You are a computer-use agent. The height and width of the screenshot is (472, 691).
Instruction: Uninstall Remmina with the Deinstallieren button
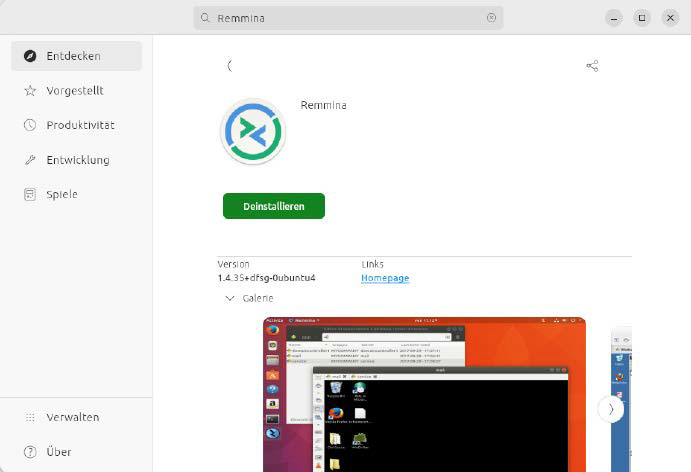[274, 206]
